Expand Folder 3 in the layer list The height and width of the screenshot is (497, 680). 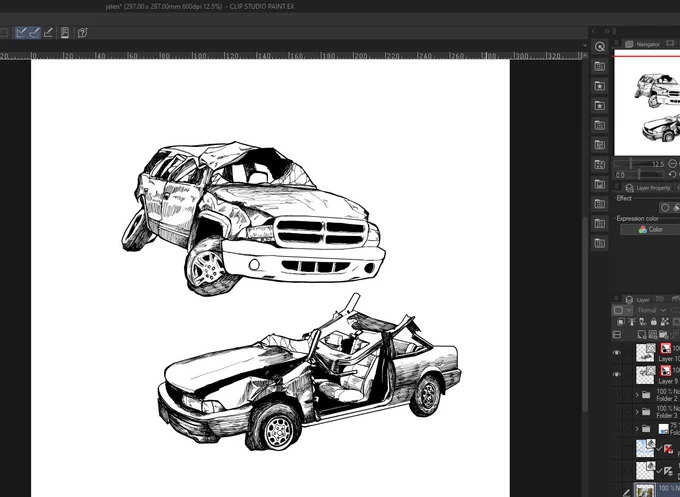tap(637, 412)
